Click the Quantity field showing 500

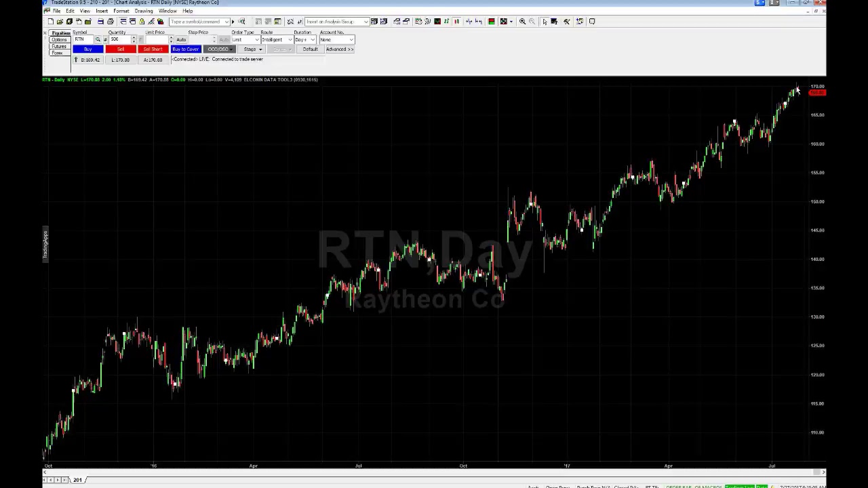point(120,39)
